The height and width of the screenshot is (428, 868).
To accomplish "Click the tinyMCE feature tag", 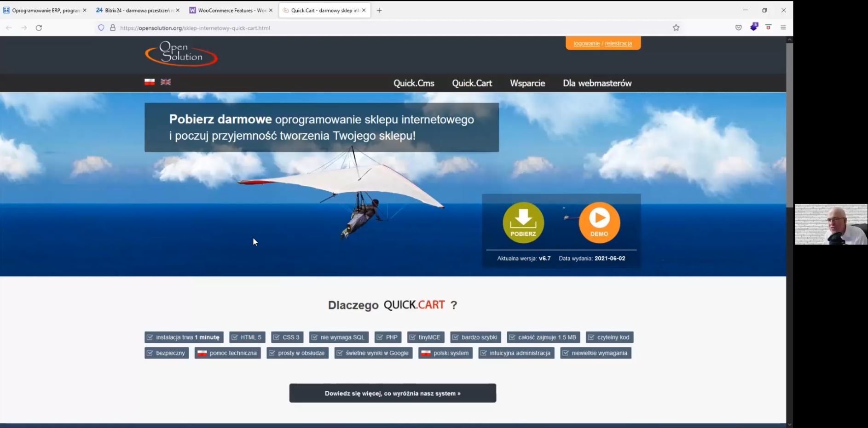I will [426, 337].
